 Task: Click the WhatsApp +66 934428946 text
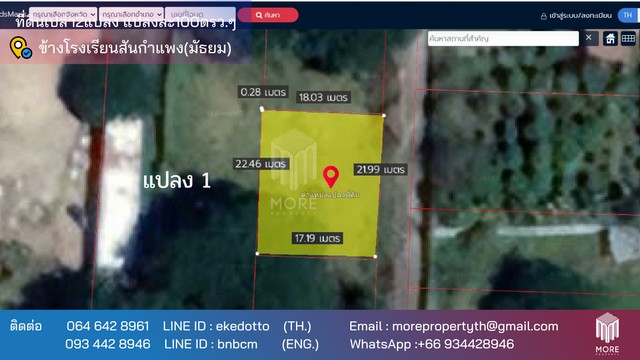[432, 344]
